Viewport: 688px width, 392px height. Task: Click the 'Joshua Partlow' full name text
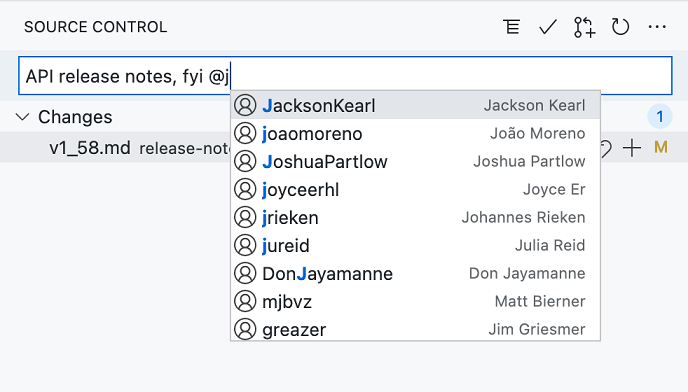[x=529, y=162]
